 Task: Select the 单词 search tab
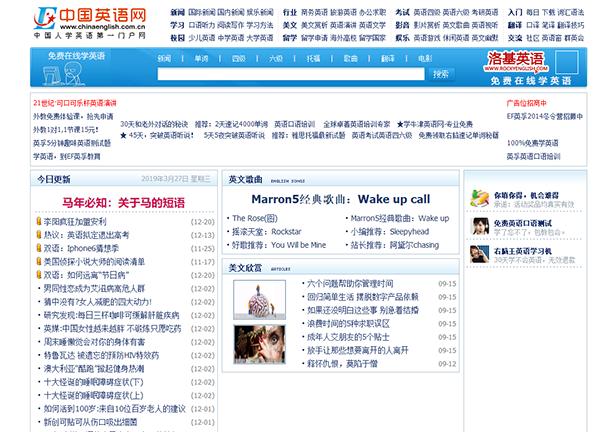point(201,59)
